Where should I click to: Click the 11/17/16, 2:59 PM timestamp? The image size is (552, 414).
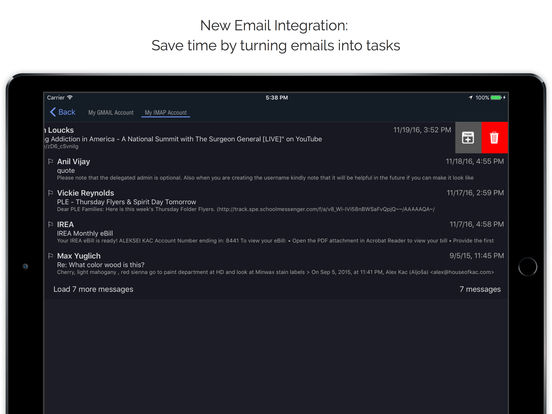pyautogui.click(x=475, y=193)
